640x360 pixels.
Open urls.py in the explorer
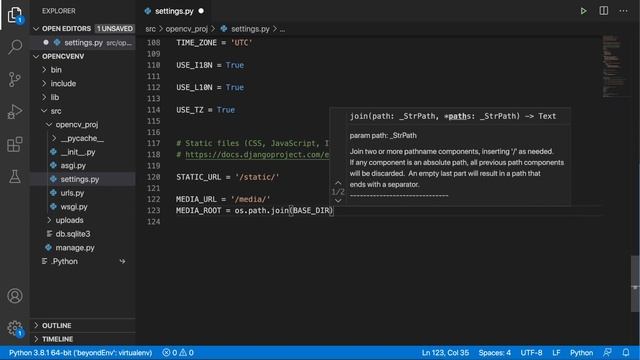pyautogui.click(x=82, y=193)
